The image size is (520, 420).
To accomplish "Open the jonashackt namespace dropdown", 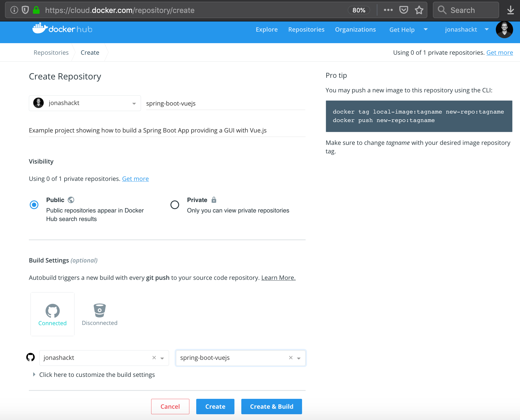I will point(134,103).
